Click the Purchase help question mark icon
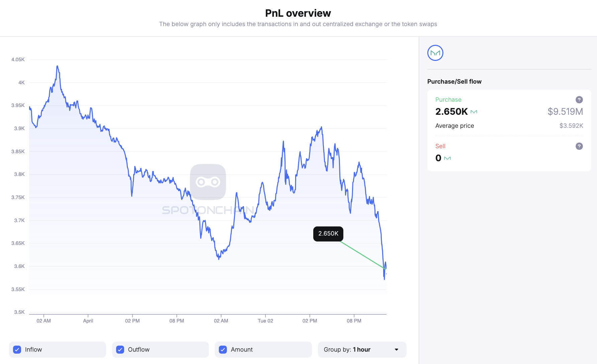 pos(579,100)
